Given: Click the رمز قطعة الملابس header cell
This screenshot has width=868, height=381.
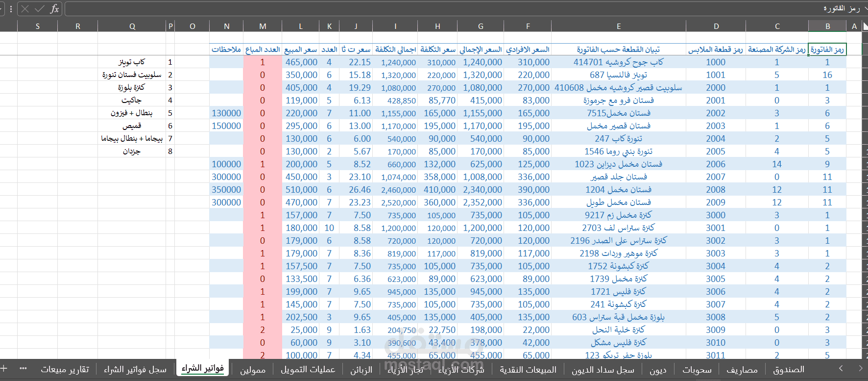Looking at the screenshot, I should (716, 50).
